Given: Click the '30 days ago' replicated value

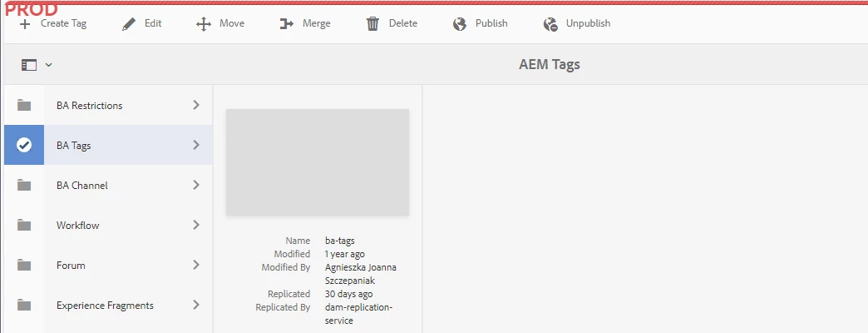Looking at the screenshot, I should (x=348, y=294).
